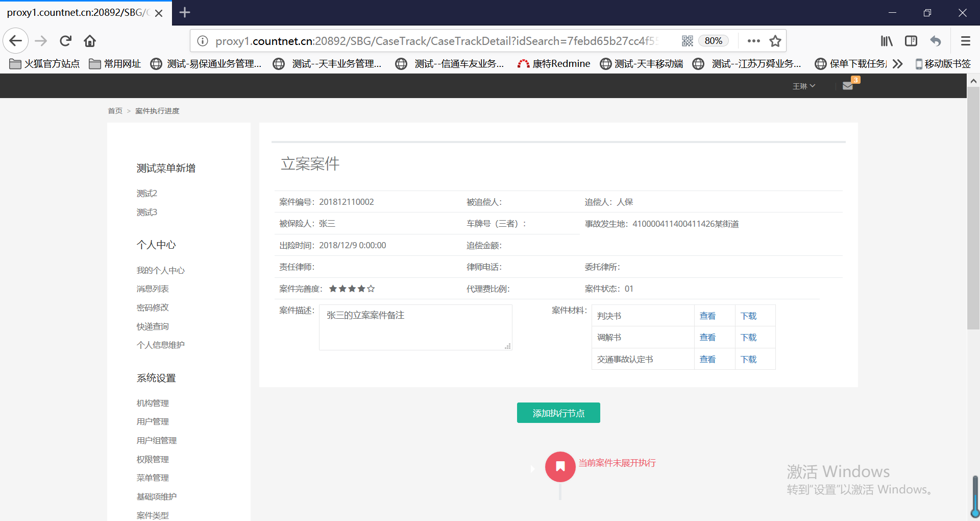Screen dimensions: 980x521
Task: Click the browser reload icon
Action: pyautogui.click(x=65, y=41)
